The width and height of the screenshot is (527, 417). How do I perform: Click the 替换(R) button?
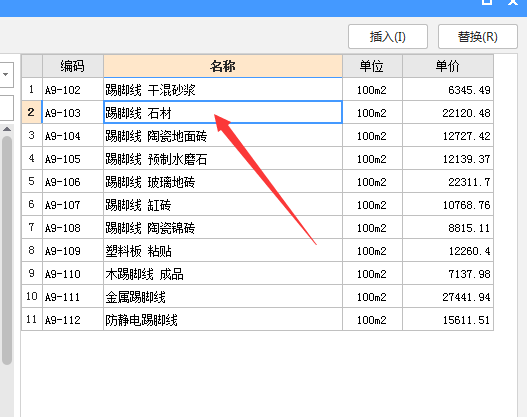click(478, 36)
